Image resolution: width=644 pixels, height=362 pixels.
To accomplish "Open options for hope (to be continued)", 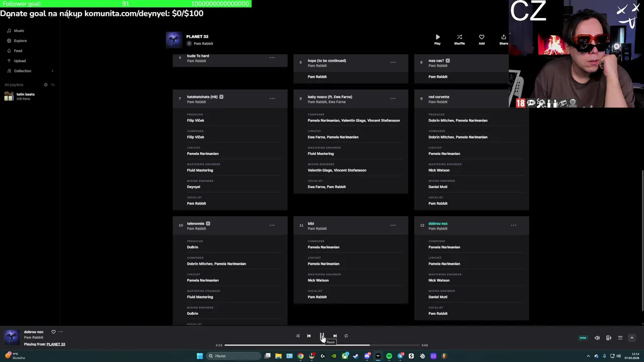I will (393, 62).
